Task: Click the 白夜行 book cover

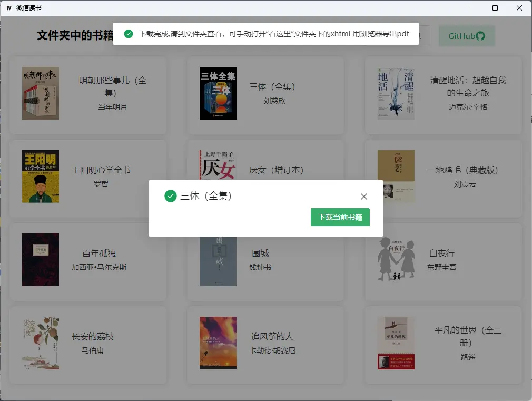Action: click(396, 259)
